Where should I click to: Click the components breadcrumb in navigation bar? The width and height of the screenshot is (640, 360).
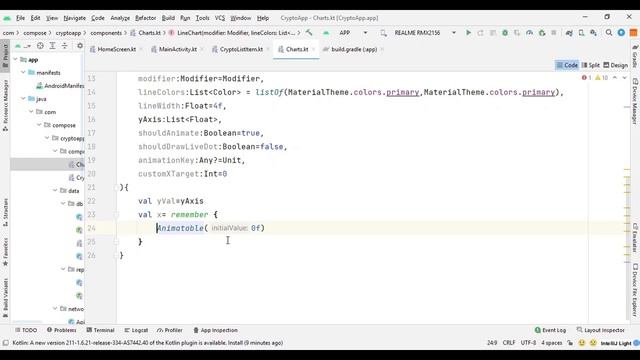click(106, 33)
